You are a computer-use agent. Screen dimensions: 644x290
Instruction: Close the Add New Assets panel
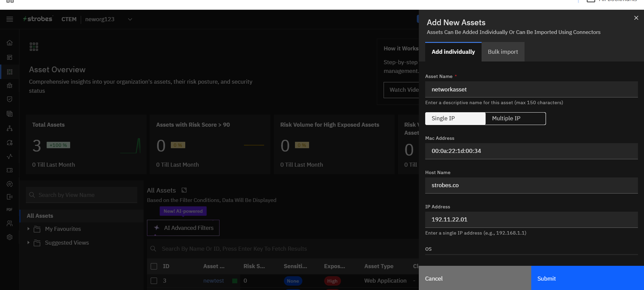[636, 18]
